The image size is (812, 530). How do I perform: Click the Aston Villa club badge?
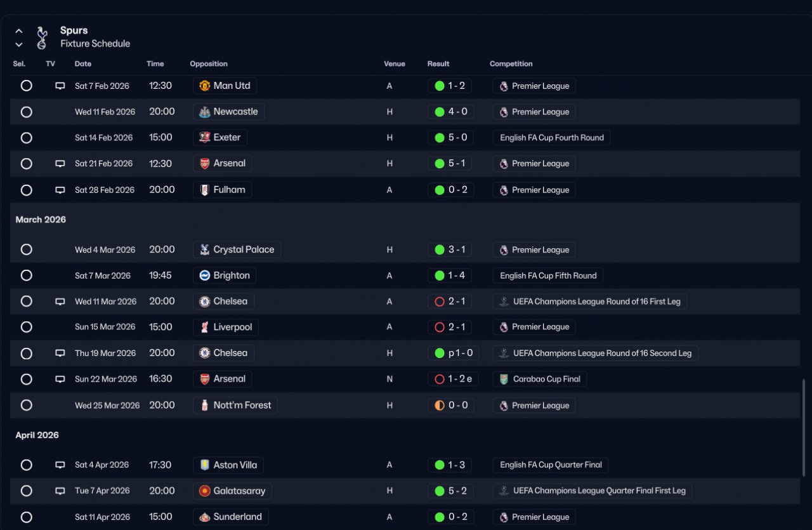(x=204, y=465)
